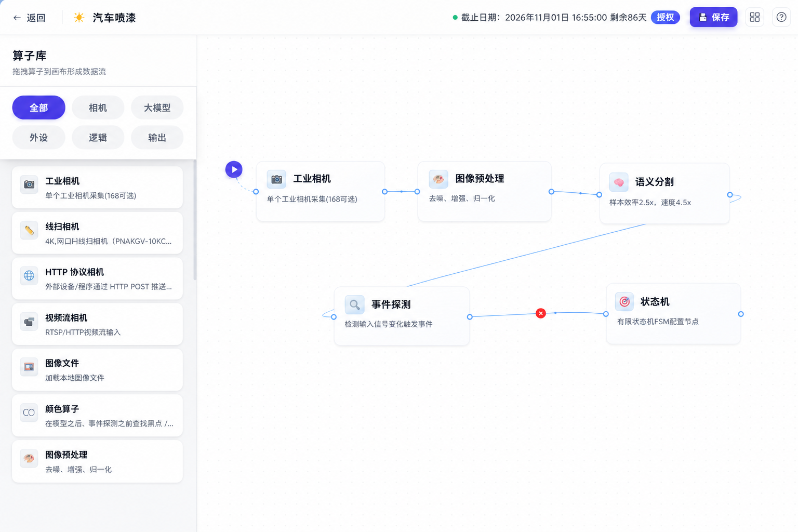This screenshot has width=798, height=532.
Task: Click the 汽车喷漆 project title
Action: tap(114, 18)
